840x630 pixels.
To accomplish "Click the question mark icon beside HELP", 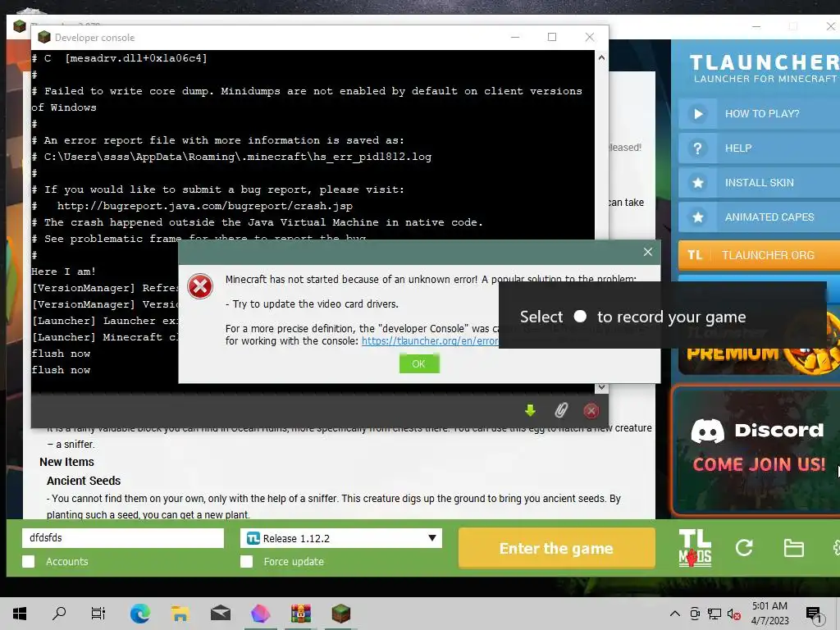I will 698,148.
